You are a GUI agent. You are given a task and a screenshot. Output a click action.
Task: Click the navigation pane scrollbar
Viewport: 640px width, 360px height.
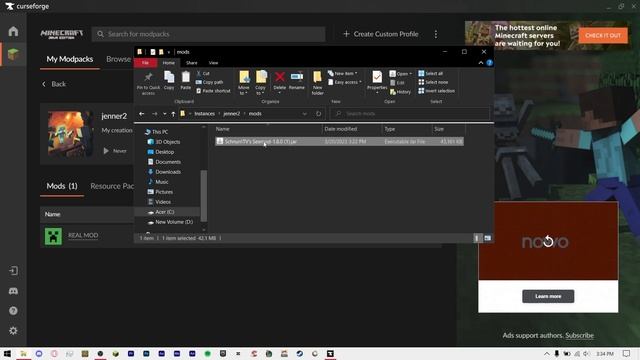pos(204,196)
